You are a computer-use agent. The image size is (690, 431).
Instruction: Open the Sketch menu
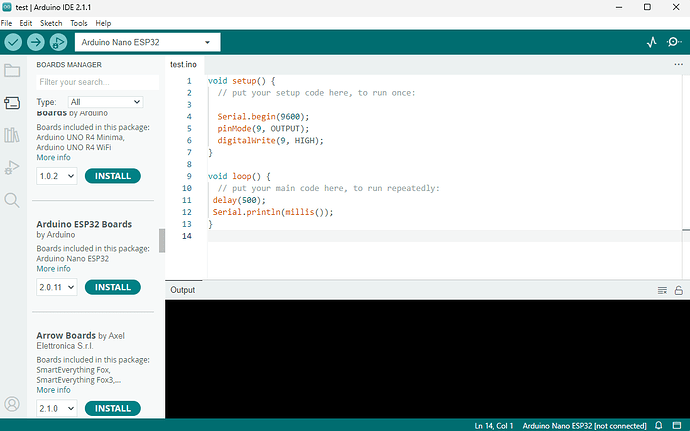[x=51, y=23]
